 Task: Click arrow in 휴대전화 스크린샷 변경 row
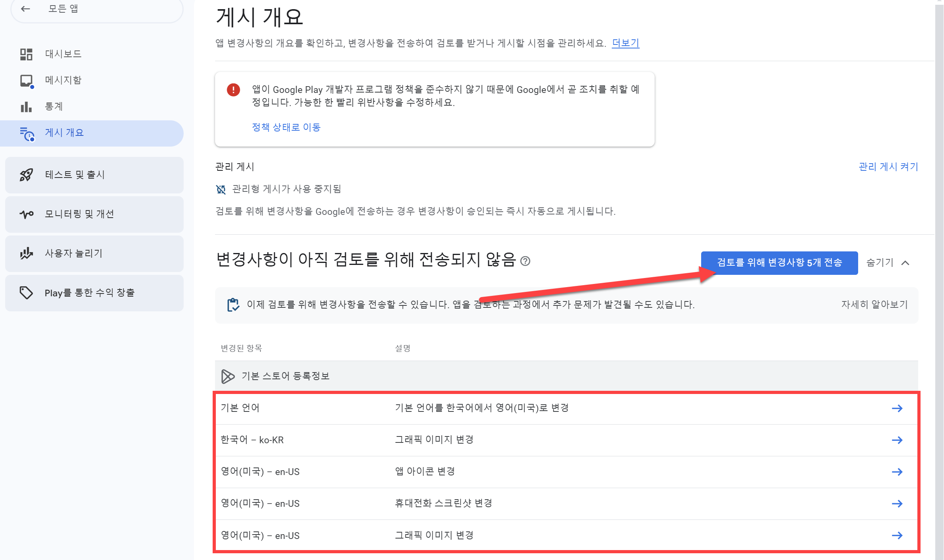pos(897,504)
